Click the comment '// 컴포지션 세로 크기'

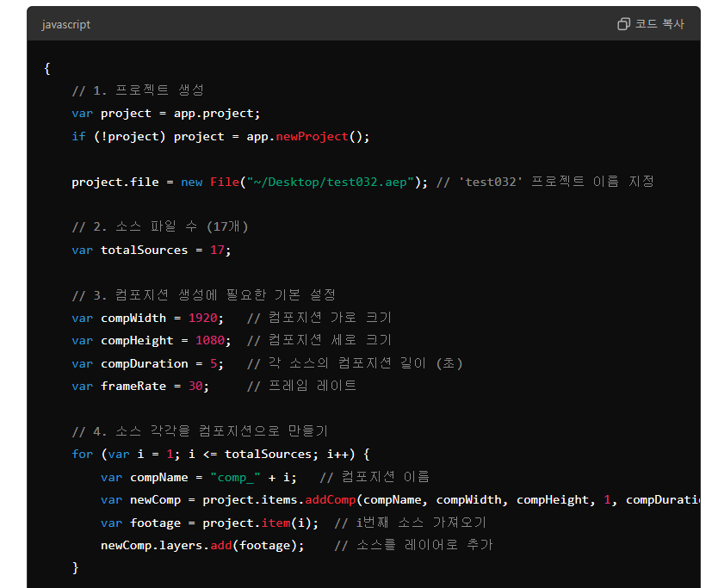pyautogui.click(x=319, y=340)
